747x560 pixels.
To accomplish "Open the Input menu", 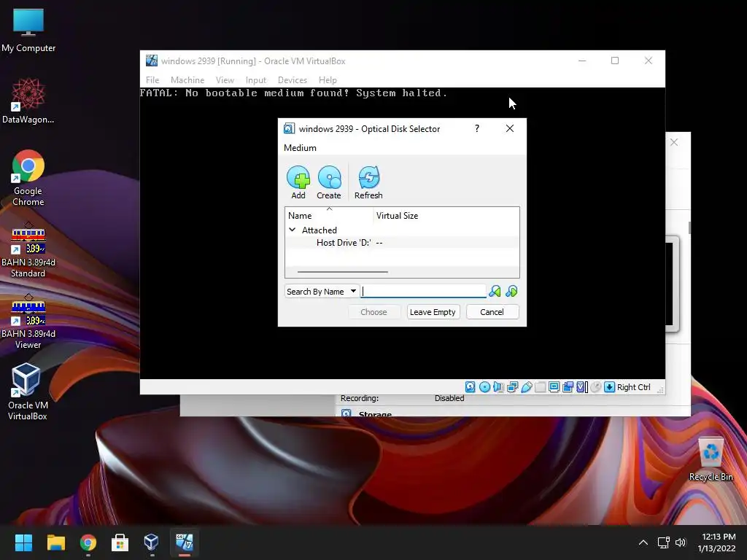I will 256,80.
